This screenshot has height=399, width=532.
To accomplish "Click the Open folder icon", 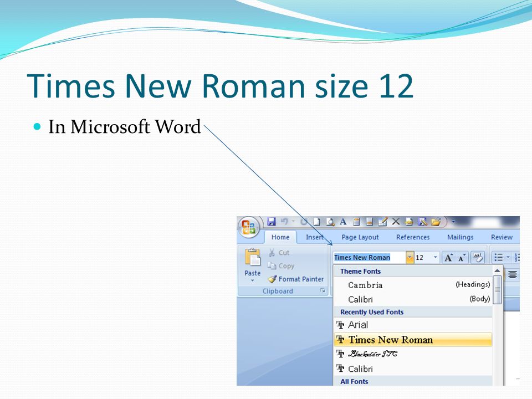I will pos(436,222).
